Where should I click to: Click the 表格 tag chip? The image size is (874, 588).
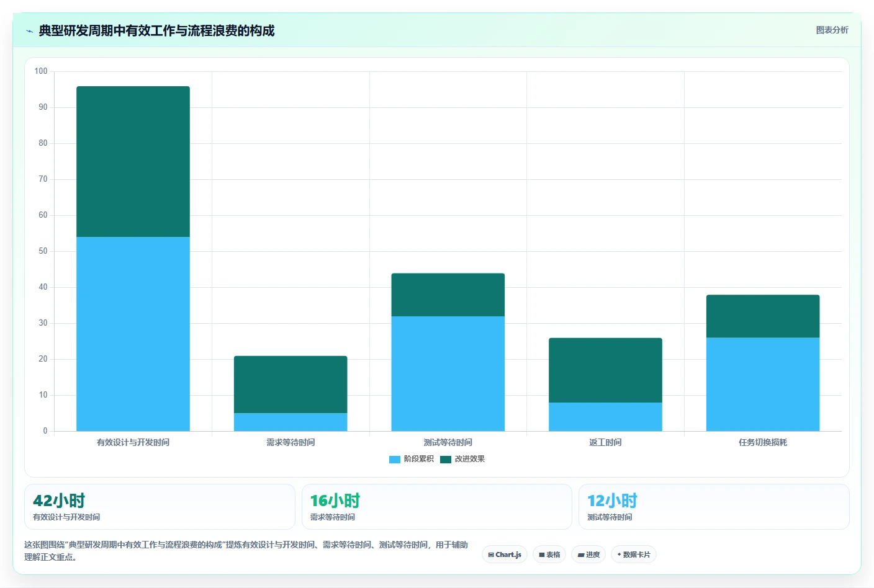tap(549, 555)
